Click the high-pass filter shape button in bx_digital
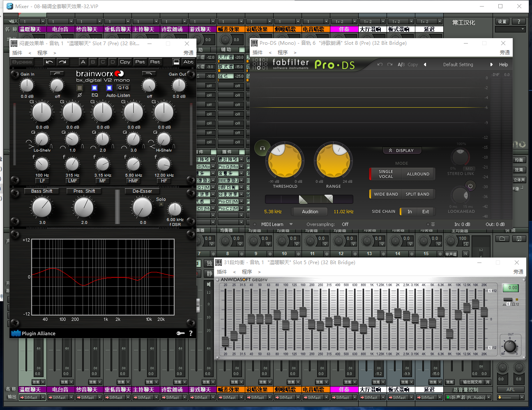The image size is (532, 410). point(57,74)
